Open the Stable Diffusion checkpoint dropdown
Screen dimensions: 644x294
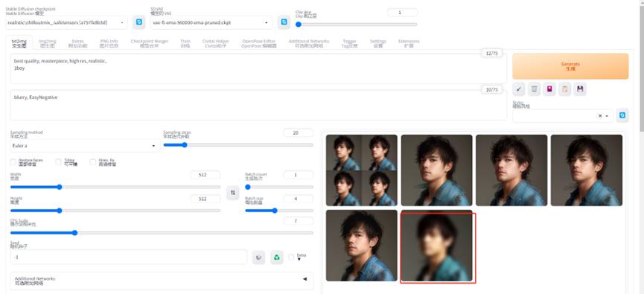[66, 22]
